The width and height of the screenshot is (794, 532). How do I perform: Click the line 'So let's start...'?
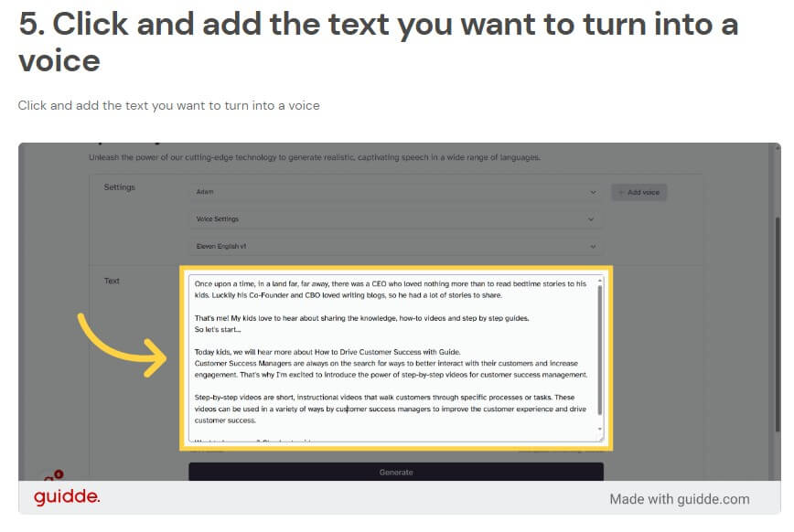218,329
